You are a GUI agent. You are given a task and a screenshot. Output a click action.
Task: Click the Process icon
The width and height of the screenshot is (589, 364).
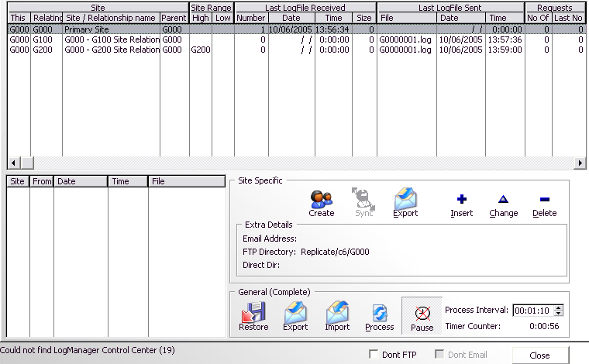tap(380, 313)
